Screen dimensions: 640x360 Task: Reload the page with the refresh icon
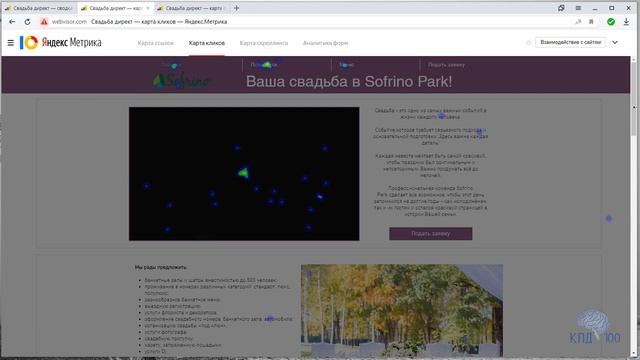27,22
